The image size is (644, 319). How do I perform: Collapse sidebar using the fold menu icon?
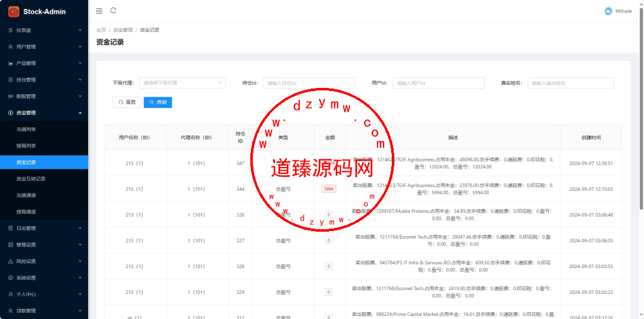99,11
